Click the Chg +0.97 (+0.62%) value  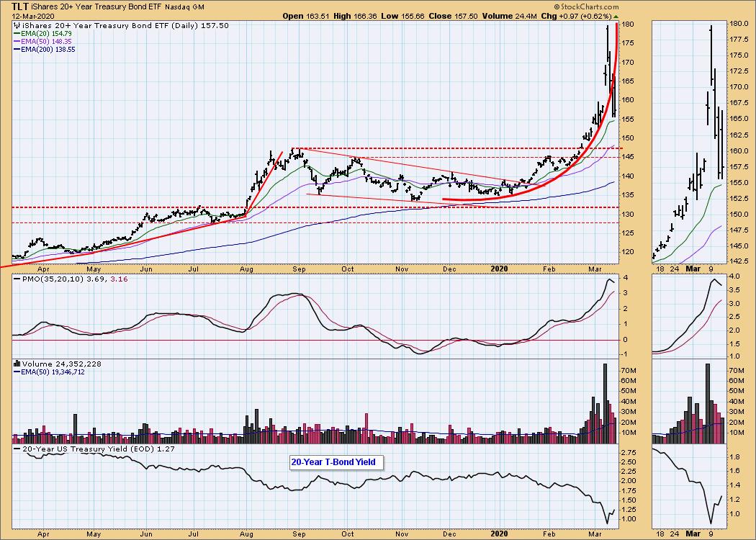[576, 16]
